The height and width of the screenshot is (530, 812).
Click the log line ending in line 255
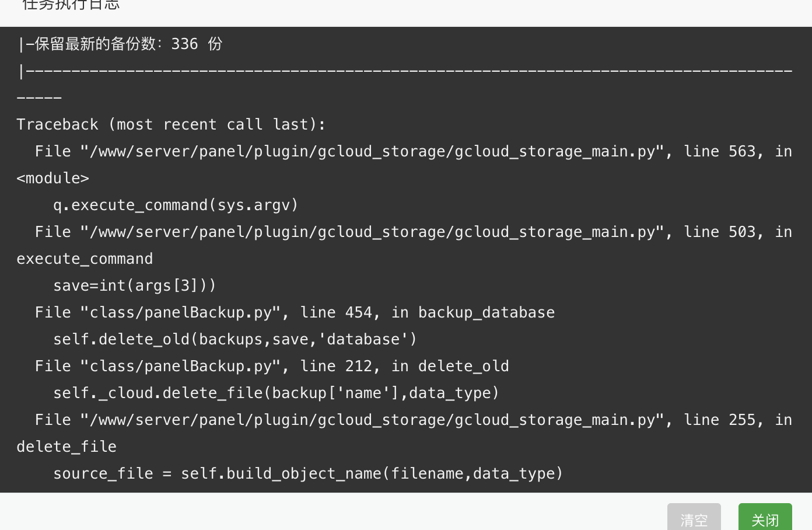point(413,420)
